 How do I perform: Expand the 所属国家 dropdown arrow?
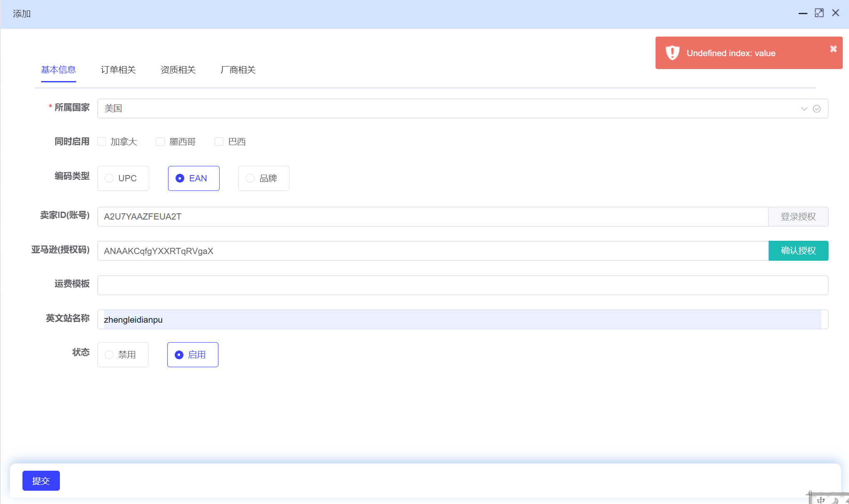[x=804, y=109]
